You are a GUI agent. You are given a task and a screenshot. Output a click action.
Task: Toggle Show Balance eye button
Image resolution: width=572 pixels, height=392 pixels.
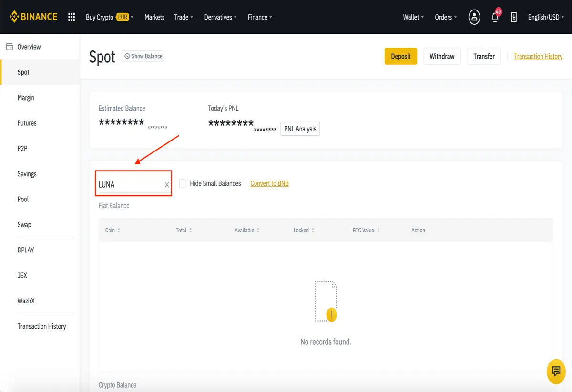143,56
